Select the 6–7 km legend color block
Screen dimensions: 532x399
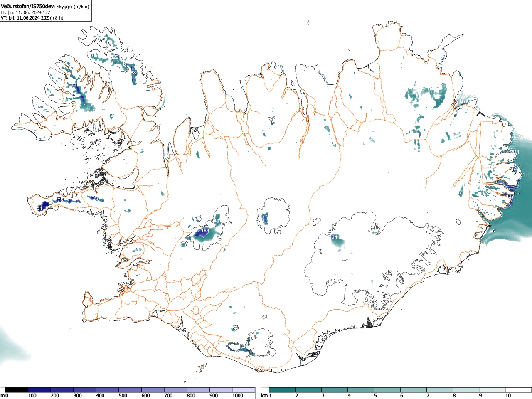click(413, 390)
